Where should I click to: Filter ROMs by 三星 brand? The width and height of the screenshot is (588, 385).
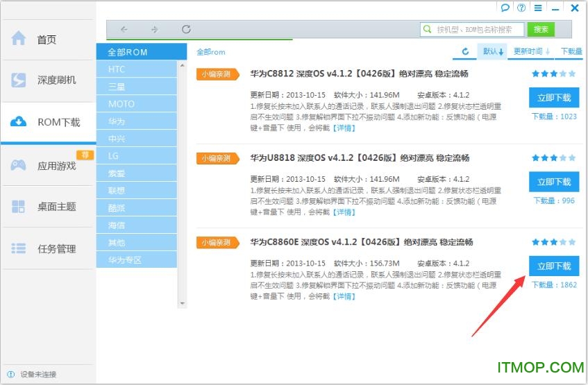(x=137, y=87)
